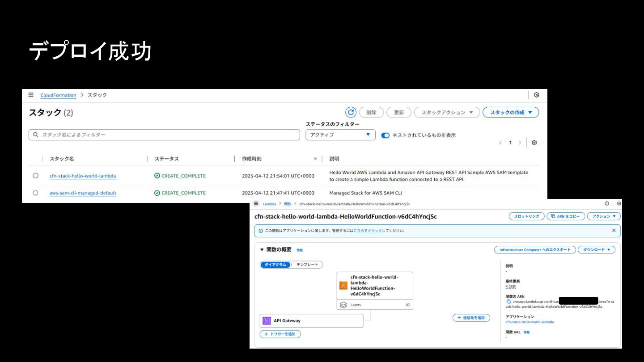Open the アクション dropdown in Lambda
This screenshot has width=644, height=362.
(604, 216)
